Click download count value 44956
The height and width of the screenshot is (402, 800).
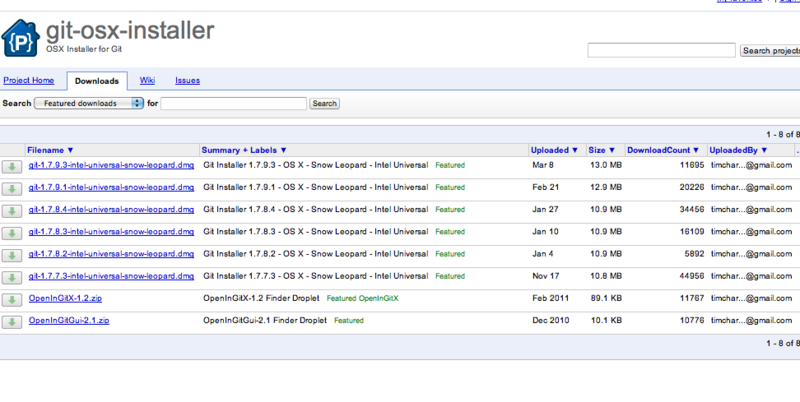click(x=692, y=276)
